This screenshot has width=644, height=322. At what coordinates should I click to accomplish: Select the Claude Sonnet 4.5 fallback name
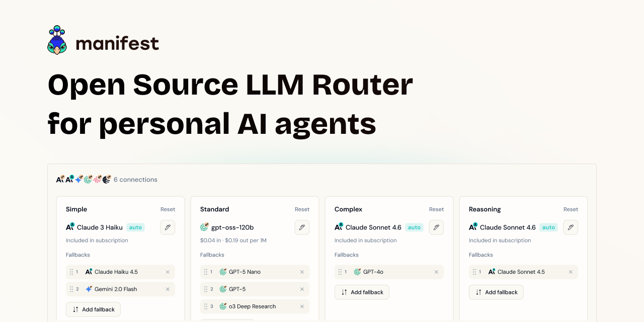click(x=521, y=272)
